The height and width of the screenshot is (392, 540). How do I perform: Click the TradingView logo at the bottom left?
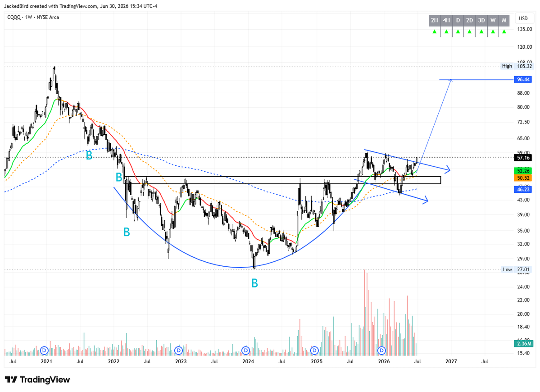tap(37, 379)
